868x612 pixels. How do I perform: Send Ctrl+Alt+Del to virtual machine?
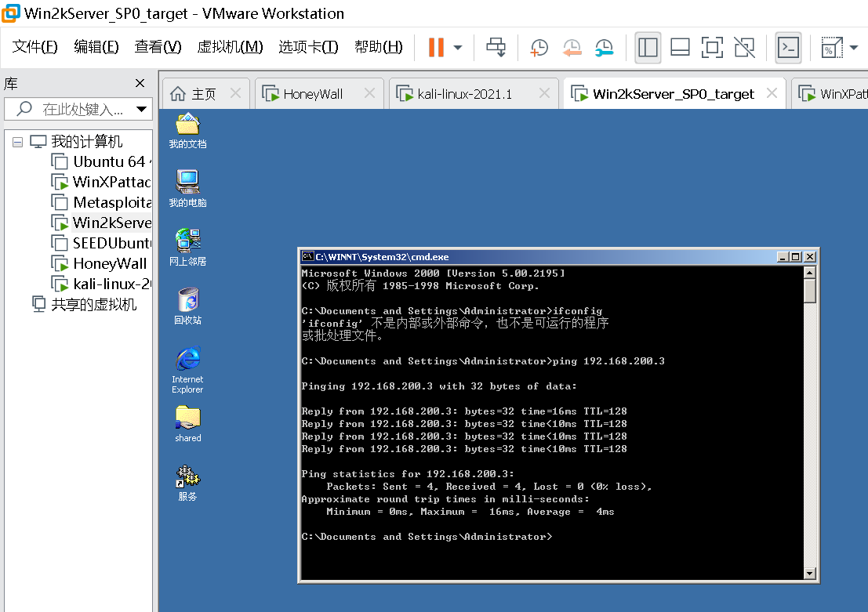(496, 48)
